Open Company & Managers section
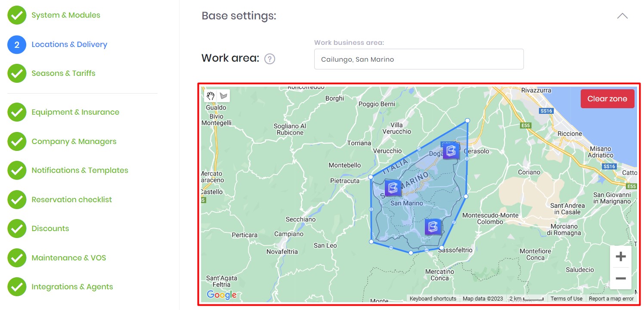The height and width of the screenshot is (310, 644). 74,141
